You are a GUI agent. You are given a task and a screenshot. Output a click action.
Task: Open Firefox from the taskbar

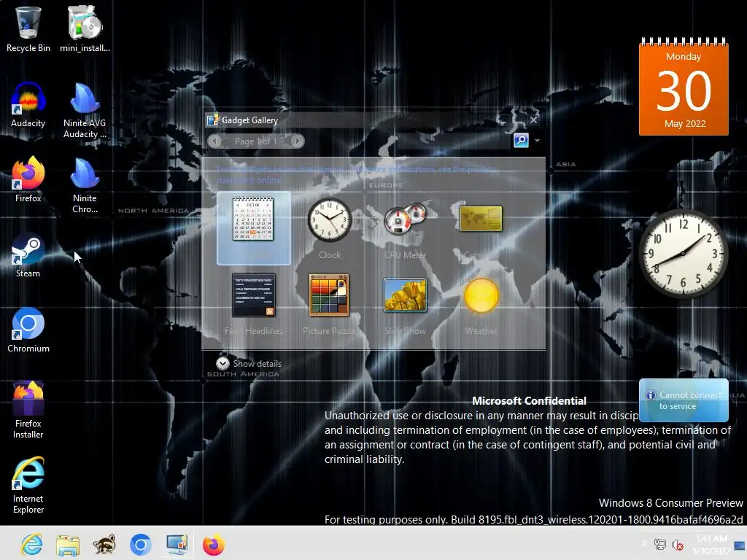pos(214,544)
